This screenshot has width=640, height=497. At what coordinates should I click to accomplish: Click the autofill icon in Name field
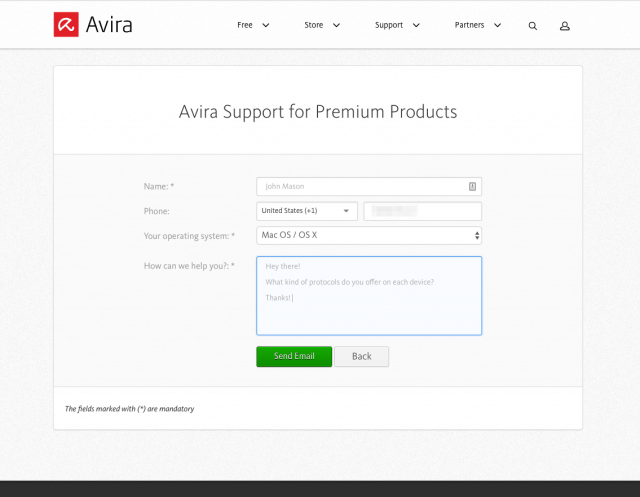click(x=472, y=186)
